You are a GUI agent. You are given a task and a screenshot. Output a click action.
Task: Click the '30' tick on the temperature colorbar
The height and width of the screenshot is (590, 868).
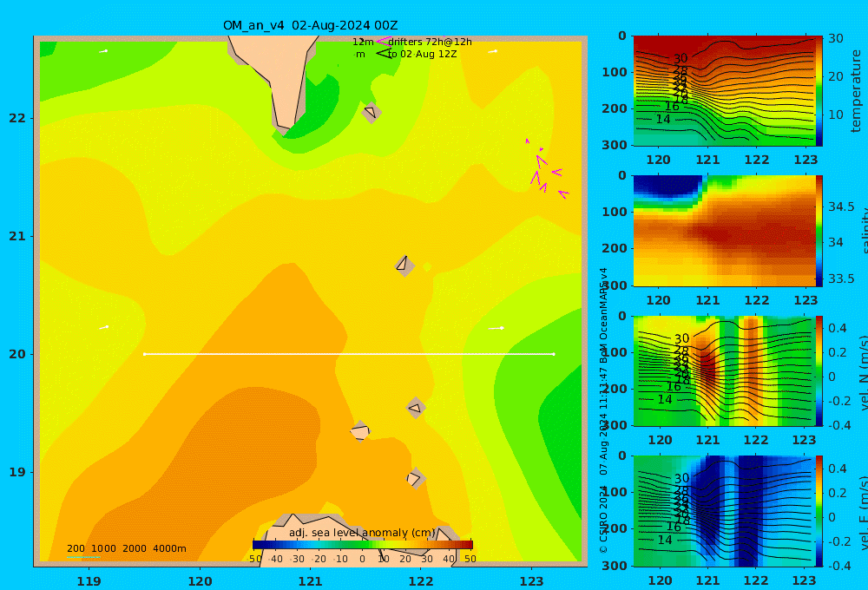(836, 39)
